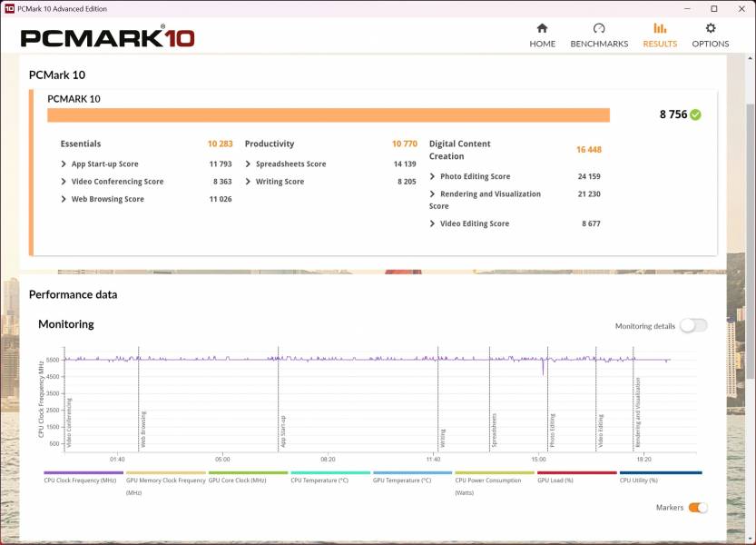Click the green score validation checkmark
Viewport: 756px width, 545px height.
coord(695,114)
